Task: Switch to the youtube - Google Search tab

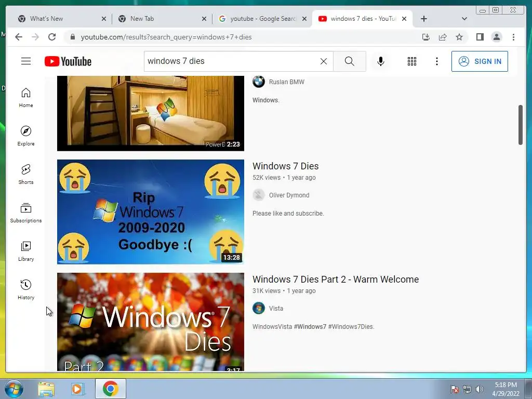Action: coord(260,19)
